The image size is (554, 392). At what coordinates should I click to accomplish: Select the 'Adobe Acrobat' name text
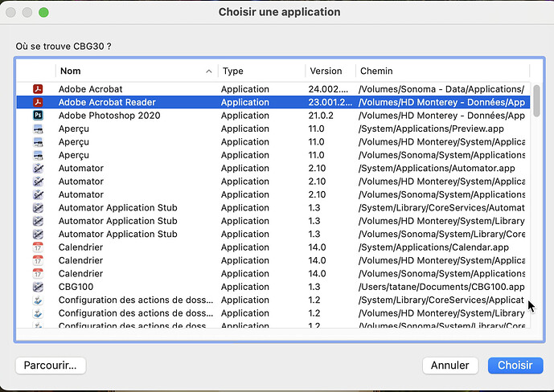click(x=90, y=89)
